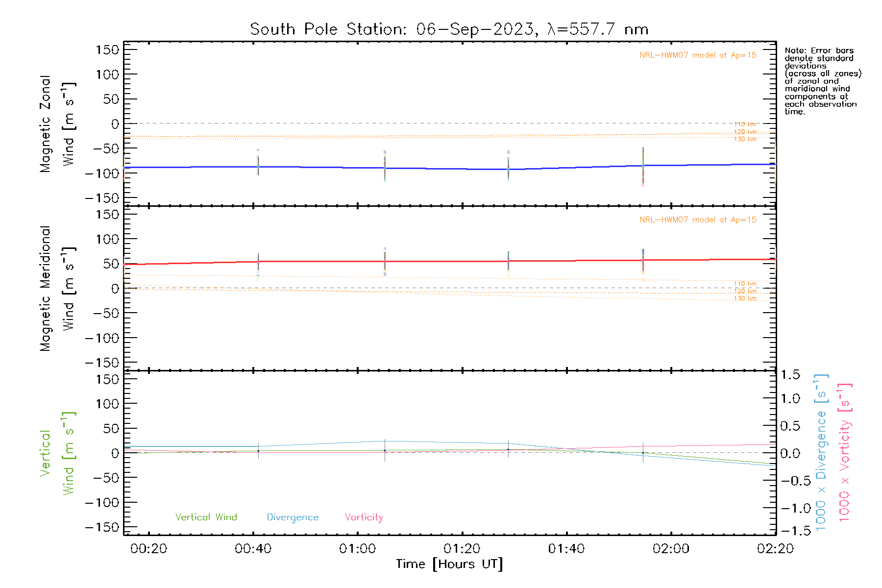Click the Time [Hours UT] axis label
Viewport: 882px width, 588px height.
coord(449,564)
